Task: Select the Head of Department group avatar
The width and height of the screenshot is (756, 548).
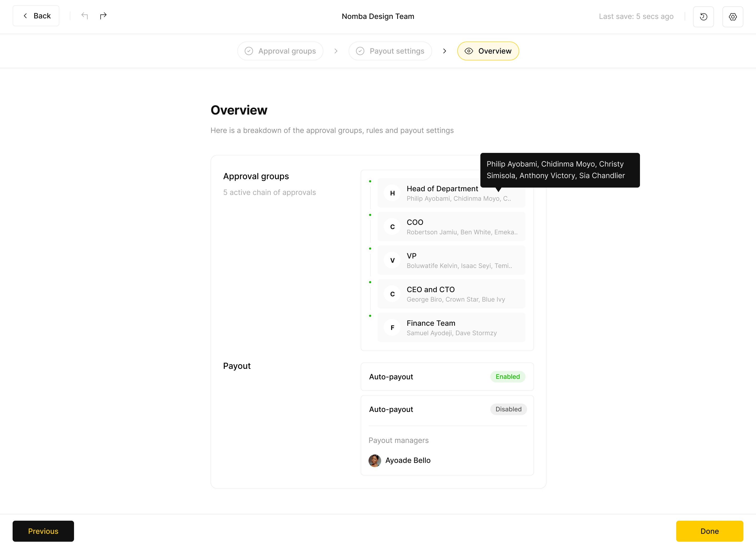Action: pyautogui.click(x=392, y=193)
